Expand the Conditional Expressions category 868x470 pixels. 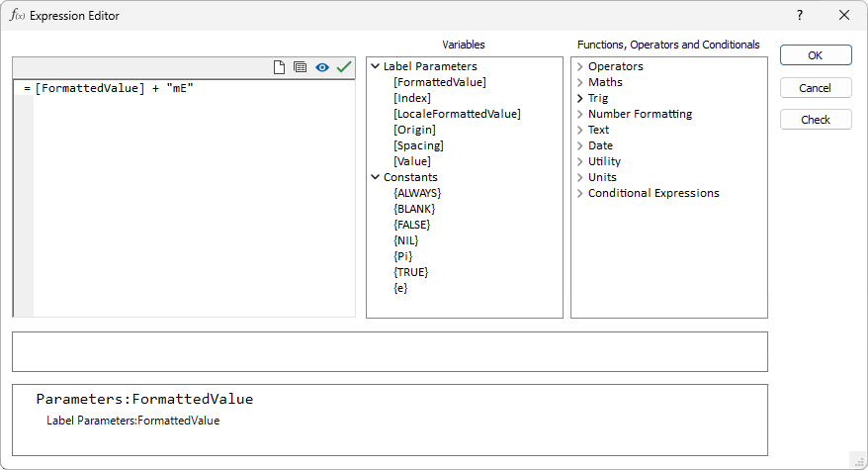[x=580, y=193]
